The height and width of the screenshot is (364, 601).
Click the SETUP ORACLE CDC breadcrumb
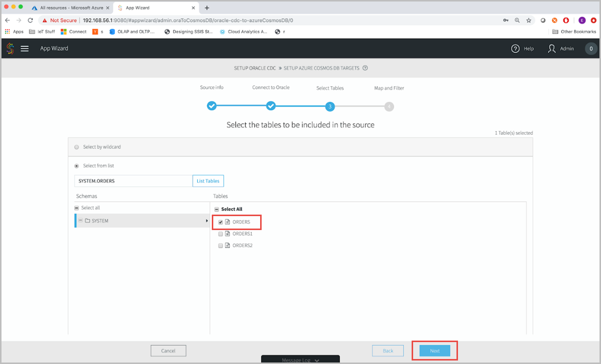click(255, 68)
